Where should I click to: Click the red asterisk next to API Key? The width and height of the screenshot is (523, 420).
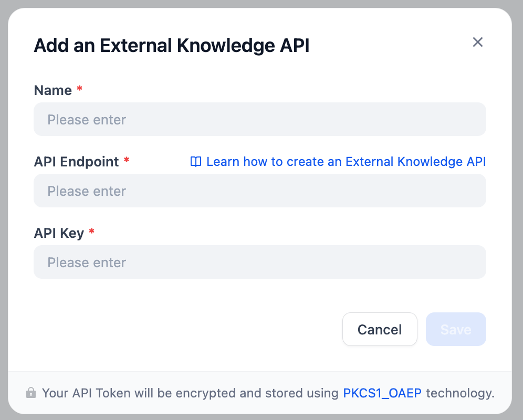click(x=92, y=232)
